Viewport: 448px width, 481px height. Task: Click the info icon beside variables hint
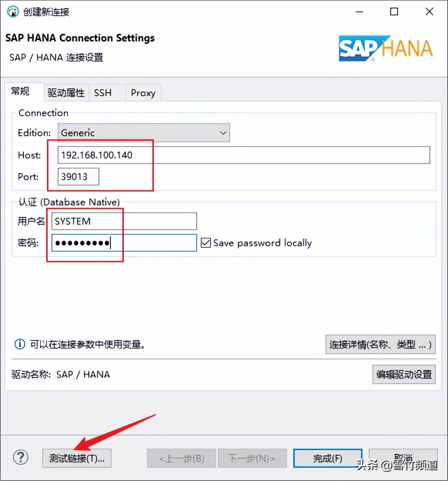[20, 344]
